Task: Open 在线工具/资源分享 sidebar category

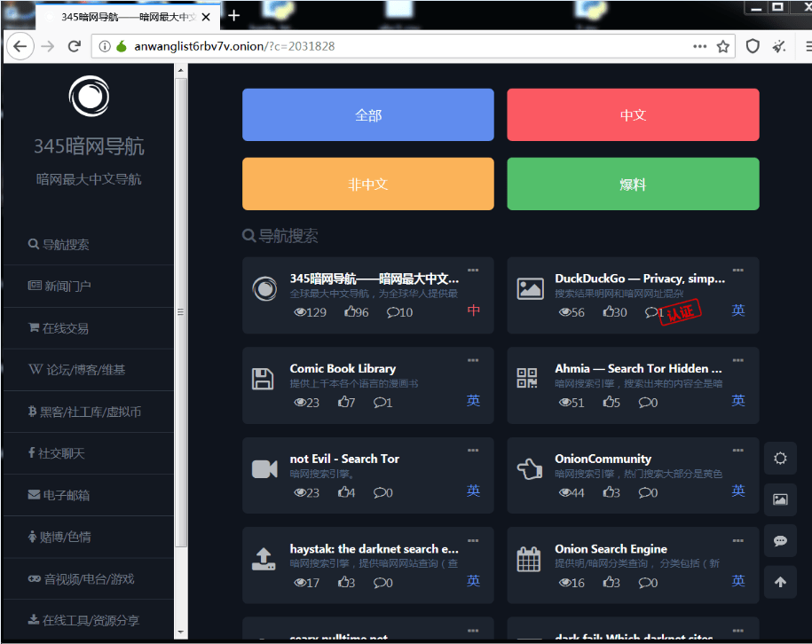Action: [83, 620]
